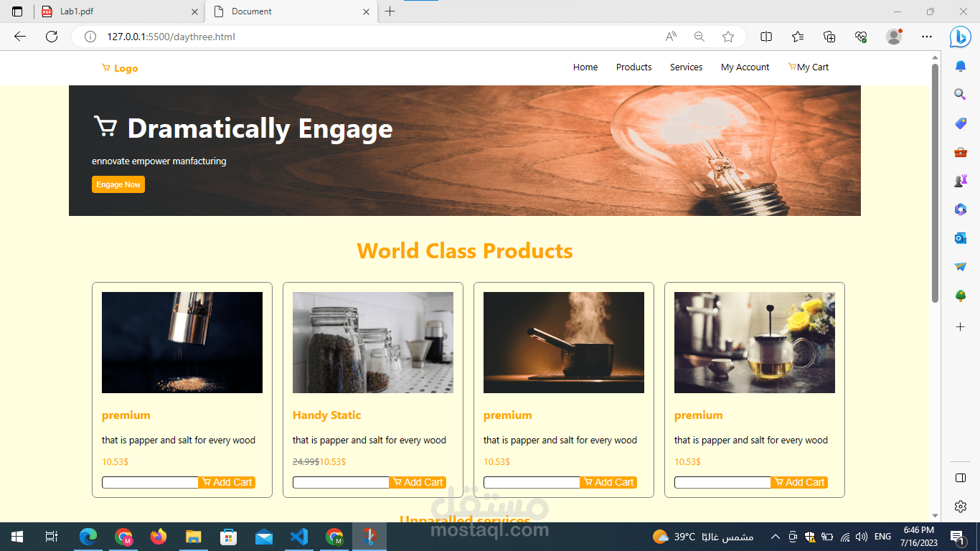Close the Lab1.pdf tab
980x551 pixels.
(x=194, y=11)
